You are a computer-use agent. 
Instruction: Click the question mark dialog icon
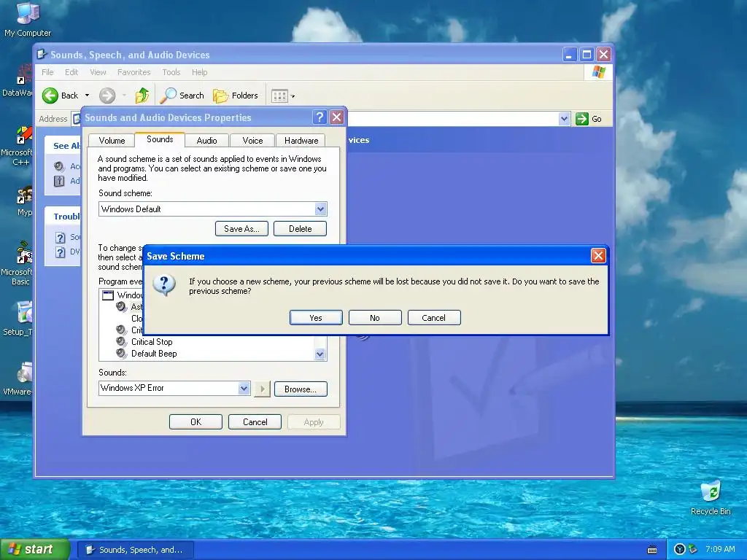coord(164,285)
